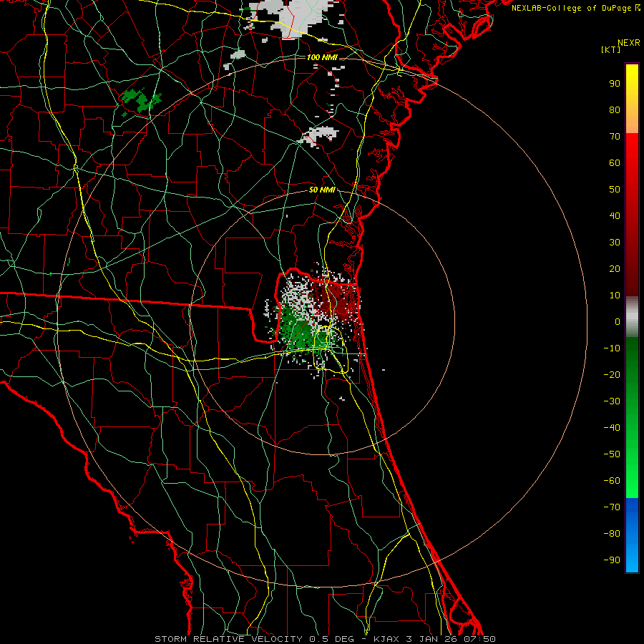Click the 0 value on the velocity scale

[618, 322]
